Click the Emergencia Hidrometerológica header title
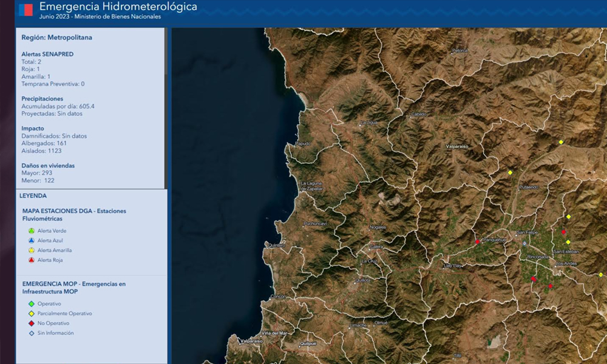This screenshot has height=364, width=607. tap(118, 7)
